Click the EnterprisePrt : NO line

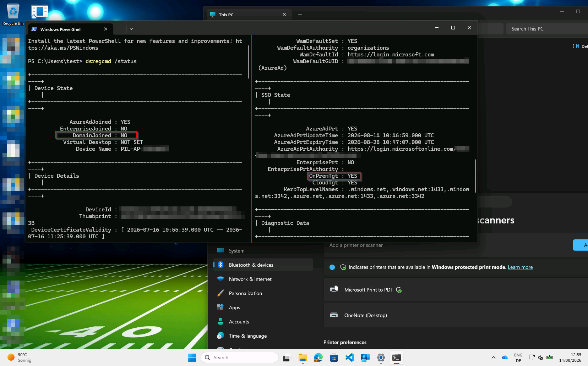click(x=325, y=162)
